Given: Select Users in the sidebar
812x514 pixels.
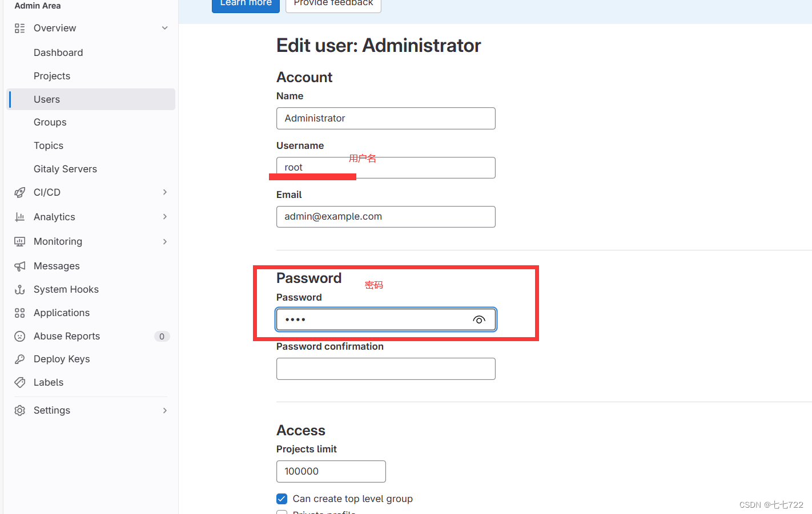Looking at the screenshot, I should point(91,99).
